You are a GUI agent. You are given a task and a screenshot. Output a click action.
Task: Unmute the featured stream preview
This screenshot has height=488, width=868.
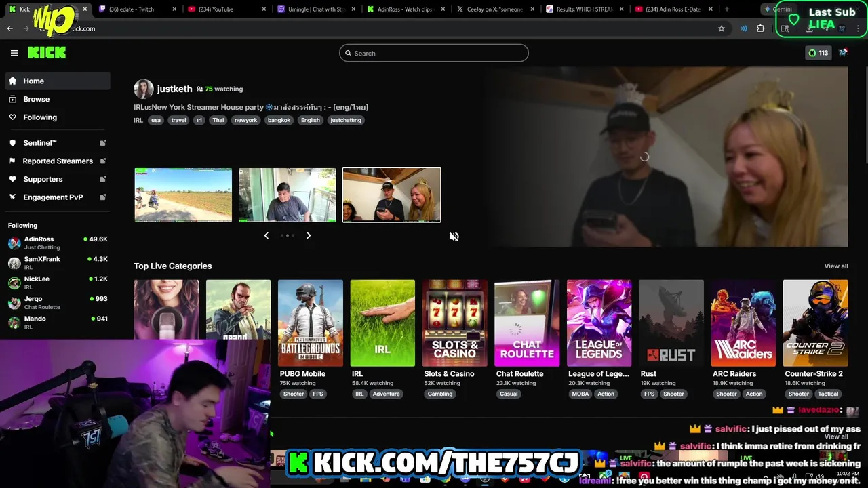pos(454,237)
